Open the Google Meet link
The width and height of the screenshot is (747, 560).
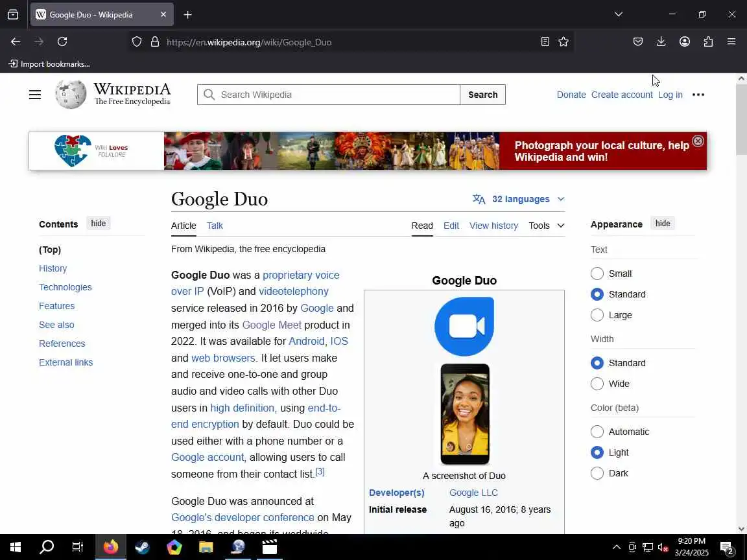click(x=272, y=325)
